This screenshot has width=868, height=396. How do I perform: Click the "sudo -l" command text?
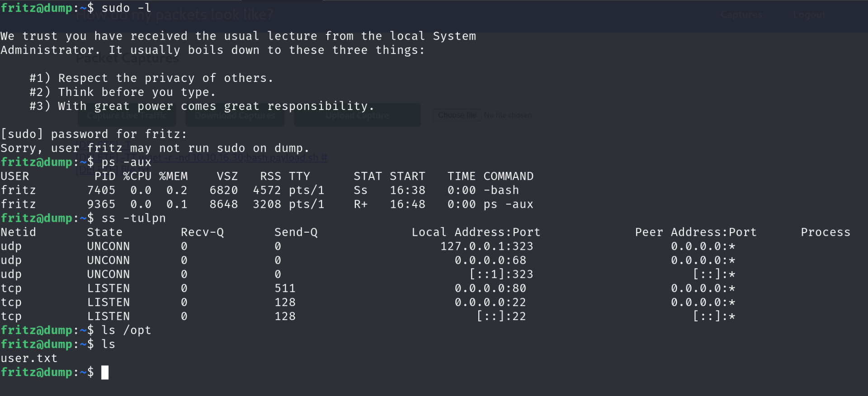[x=126, y=8]
